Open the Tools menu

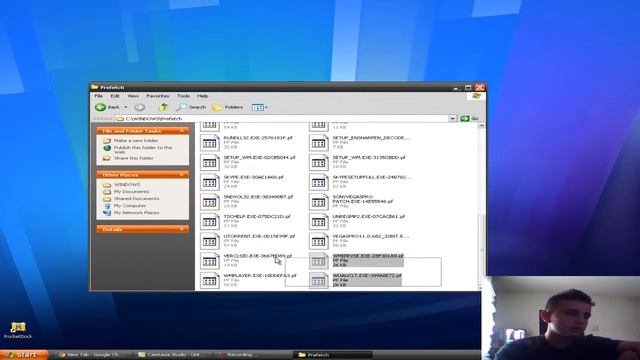(x=183, y=96)
